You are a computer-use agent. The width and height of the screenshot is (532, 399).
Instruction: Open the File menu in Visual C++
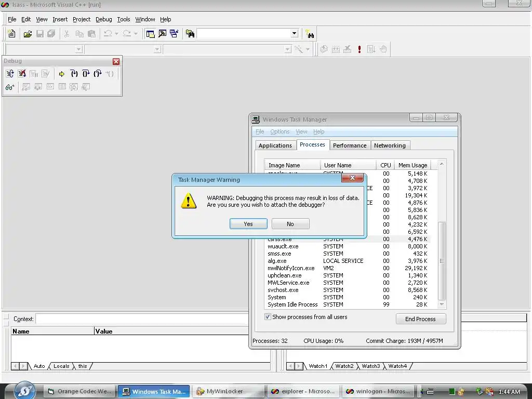click(12, 19)
